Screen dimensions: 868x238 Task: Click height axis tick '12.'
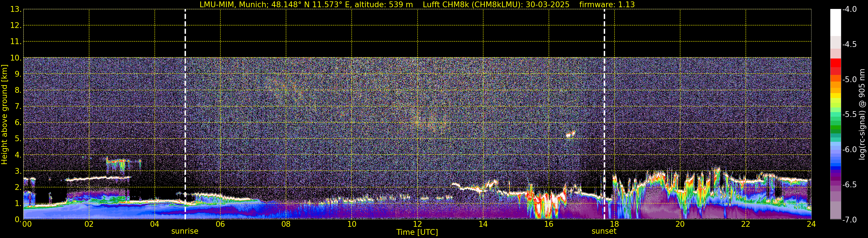pos(16,26)
